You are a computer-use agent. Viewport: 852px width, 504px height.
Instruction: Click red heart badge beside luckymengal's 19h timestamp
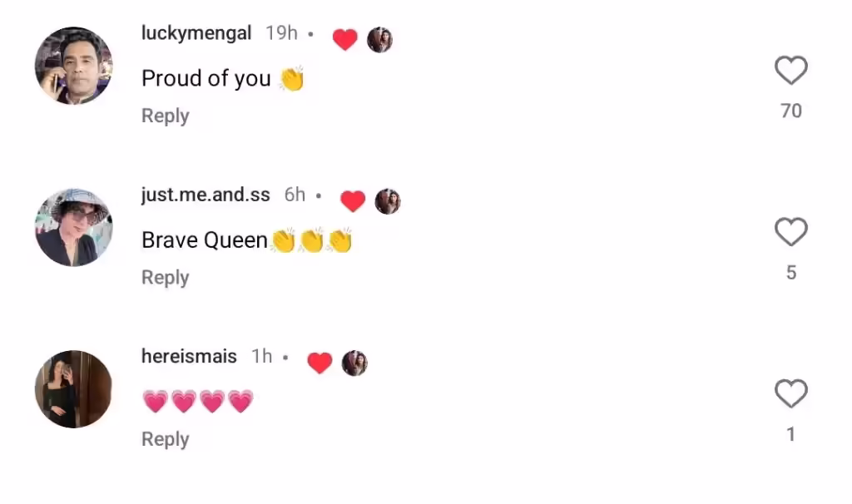coord(345,40)
